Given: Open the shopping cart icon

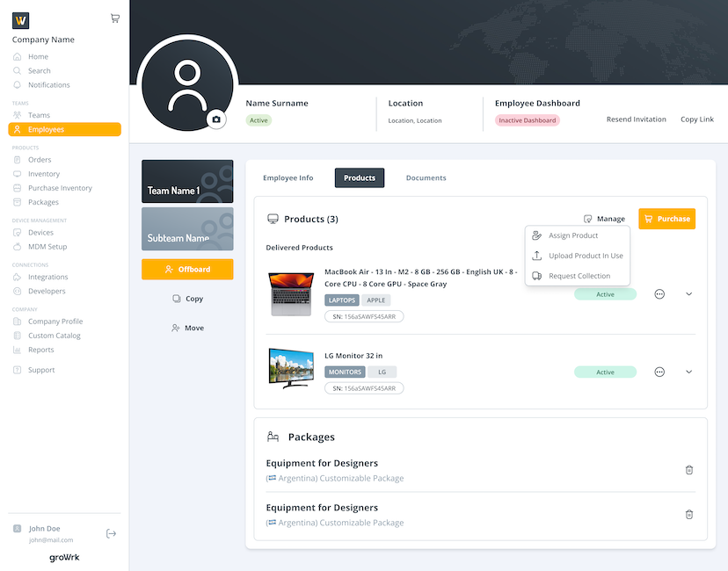Looking at the screenshot, I should (x=115, y=18).
